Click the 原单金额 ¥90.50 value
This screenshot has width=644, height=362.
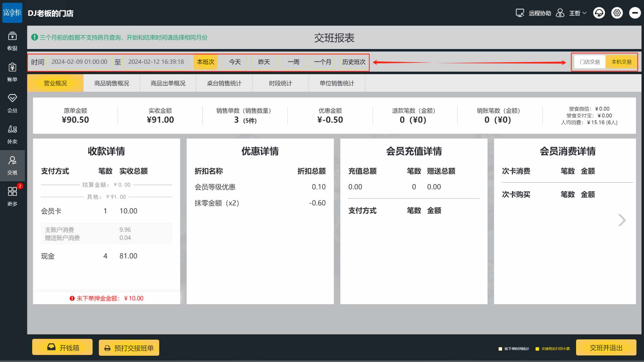point(75,120)
